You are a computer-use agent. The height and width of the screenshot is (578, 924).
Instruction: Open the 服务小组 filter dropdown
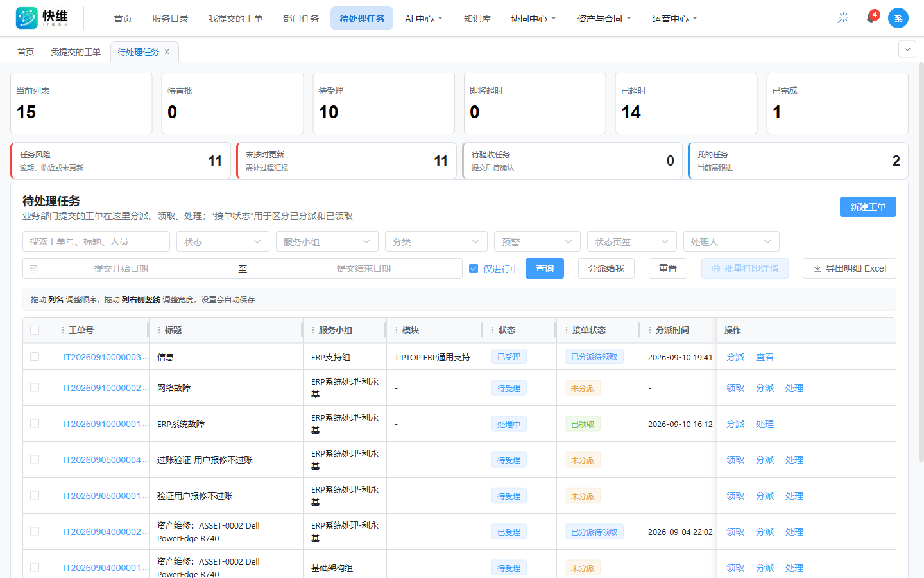coord(327,241)
